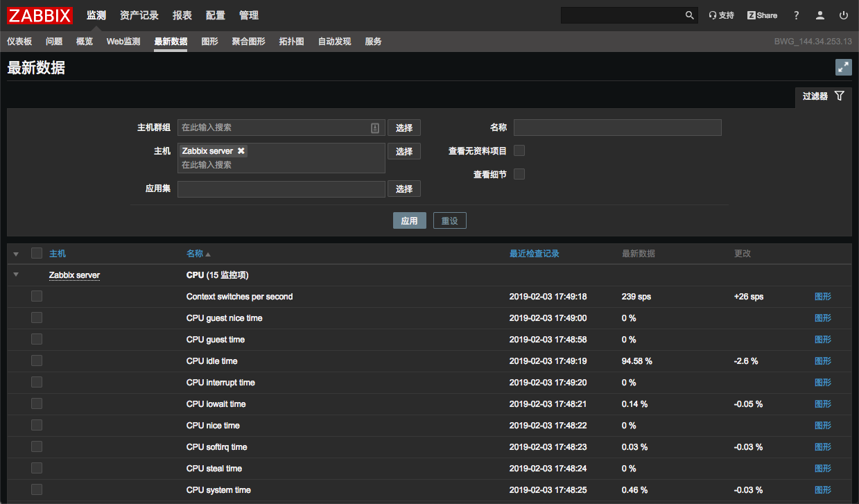The height and width of the screenshot is (504, 859).
Task: Remove Zabbix server host tag
Action: coord(241,151)
